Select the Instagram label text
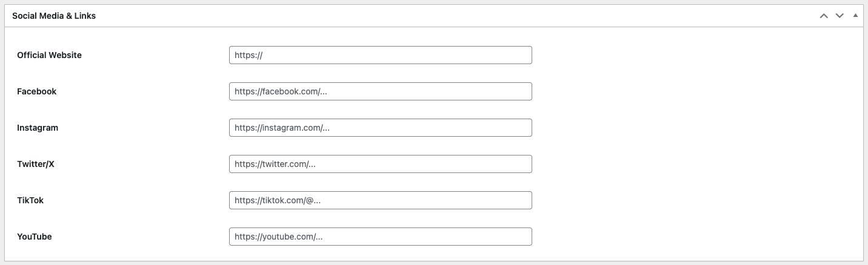Image resolution: width=868 pixels, height=265 pixels. 38,128
